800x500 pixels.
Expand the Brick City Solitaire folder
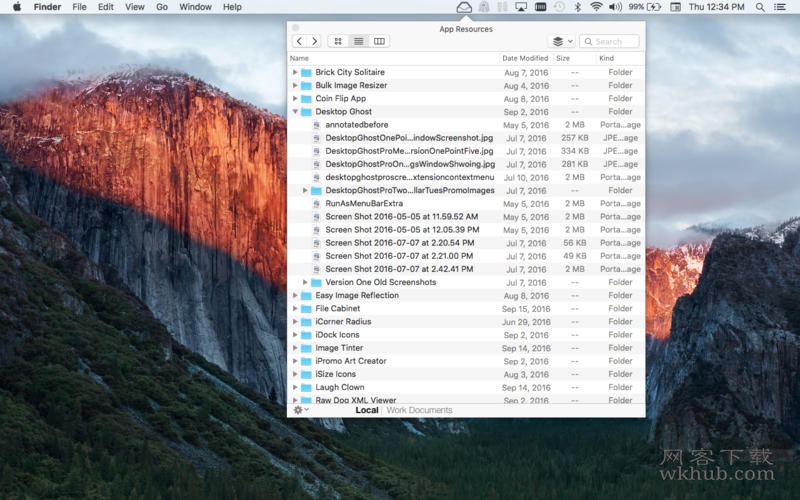tap(295, 72)
